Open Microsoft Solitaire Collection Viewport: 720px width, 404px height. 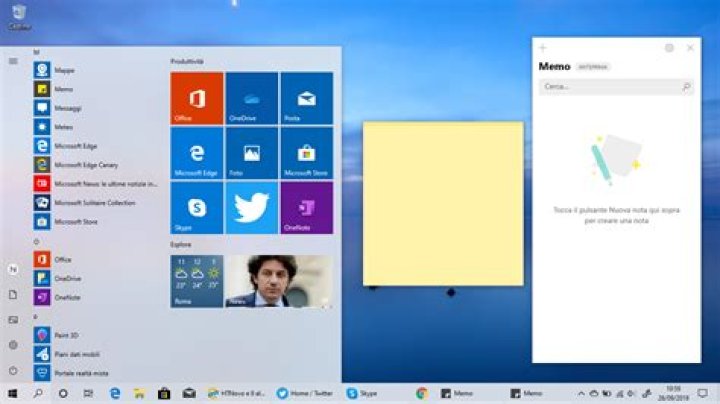(94, 202)
